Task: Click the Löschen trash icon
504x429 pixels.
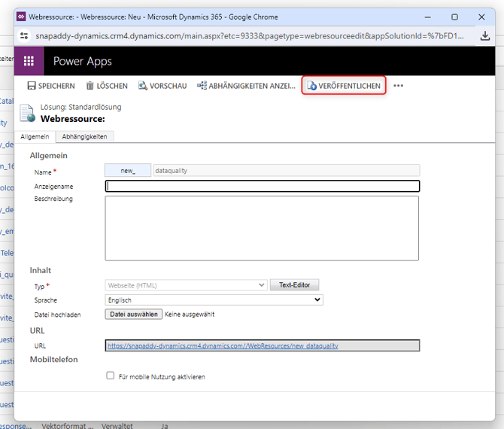Action: click(90, 86)
